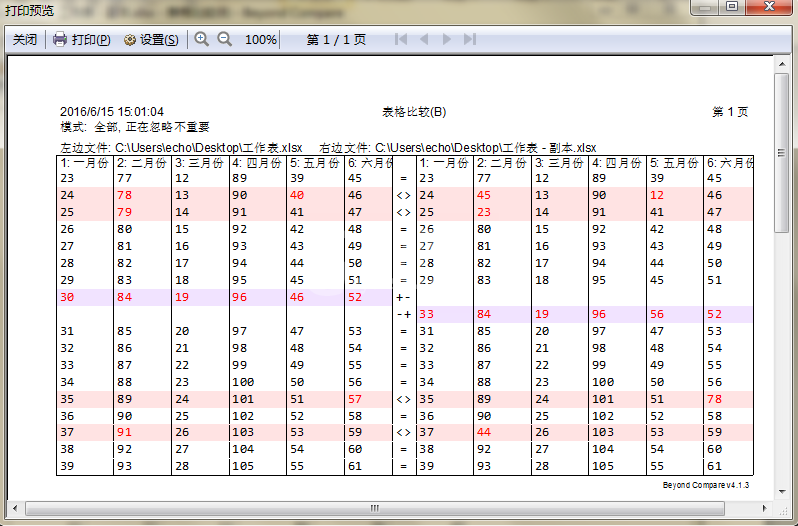This screenshot has height=526, width=798.
Task: Click the vertical scrollbar thumb
Action: pos(782,153)
